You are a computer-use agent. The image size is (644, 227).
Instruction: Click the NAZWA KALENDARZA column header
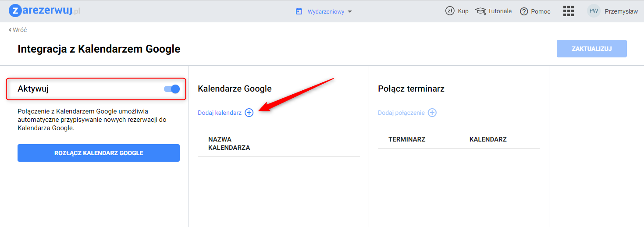229,144
